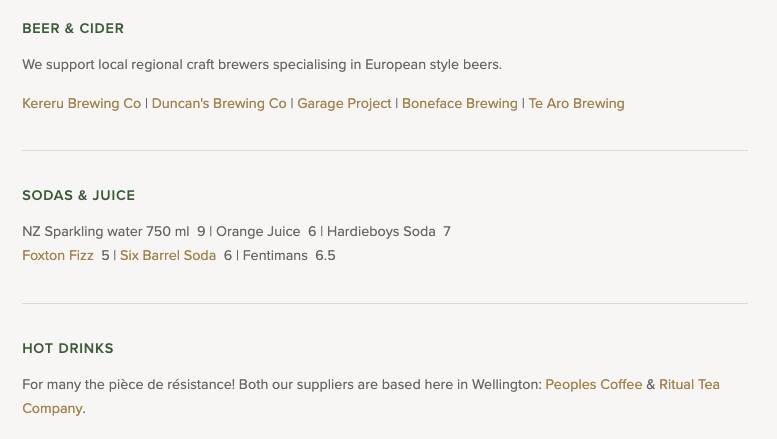Click the SODAS & JUICE heading
This screenshot has height=439, width=777.
coord(78,195)
